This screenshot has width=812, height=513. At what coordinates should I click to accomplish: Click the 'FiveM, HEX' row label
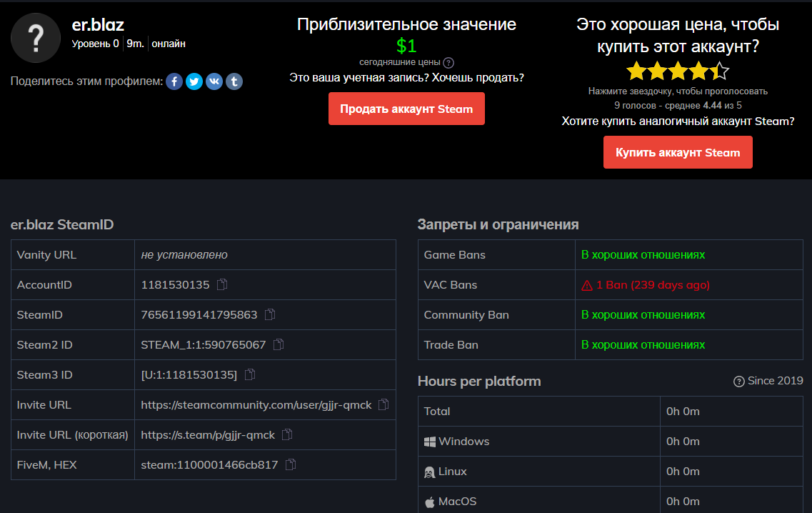(x=46, y=465)
